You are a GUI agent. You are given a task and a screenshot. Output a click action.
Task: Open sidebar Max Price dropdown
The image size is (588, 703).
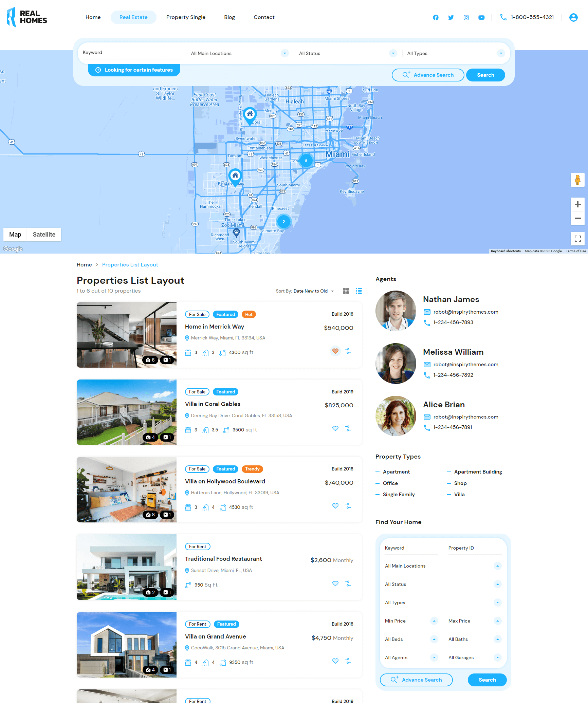coord(475,621)
